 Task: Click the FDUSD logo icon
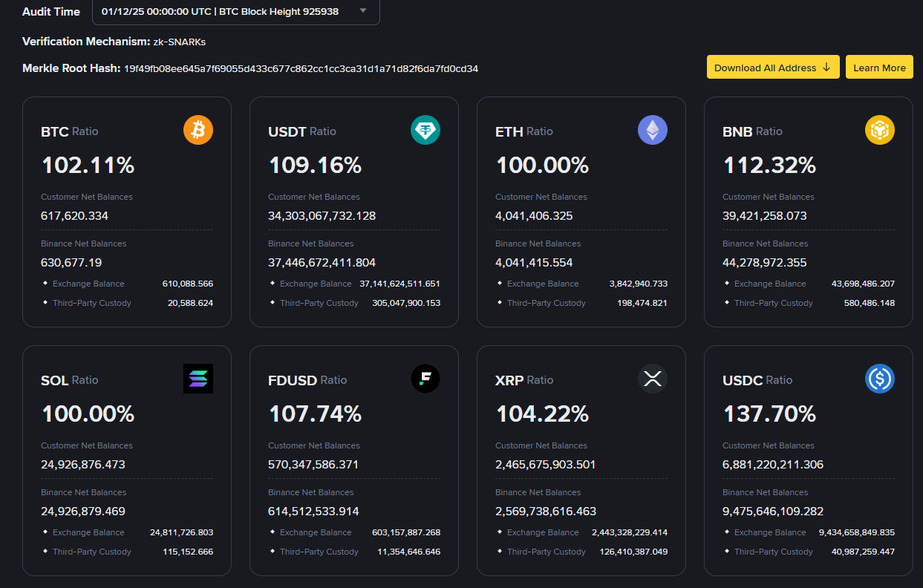point(425,379)
